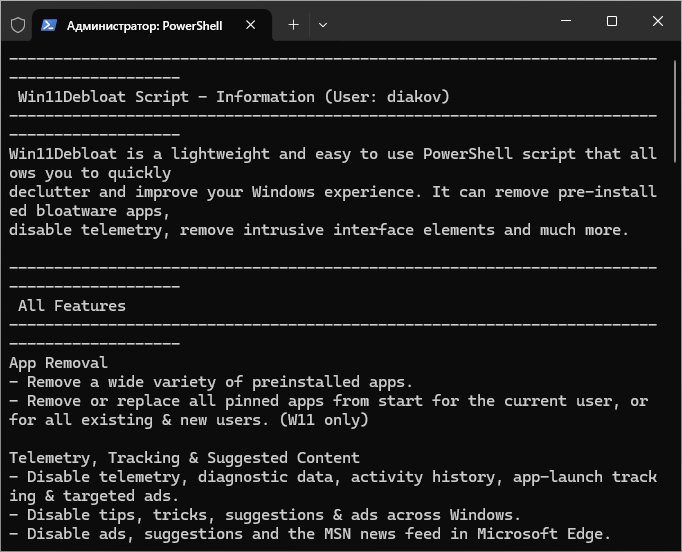Click the 'All Features' heading
This screenshot has height=552, width=682.
(72, 306)
